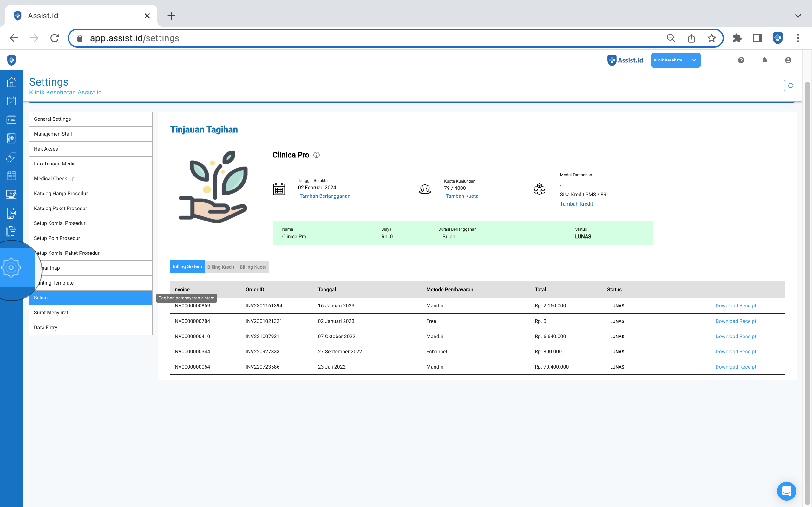Click the bandage icon in sidebar

tap(11, 157)
